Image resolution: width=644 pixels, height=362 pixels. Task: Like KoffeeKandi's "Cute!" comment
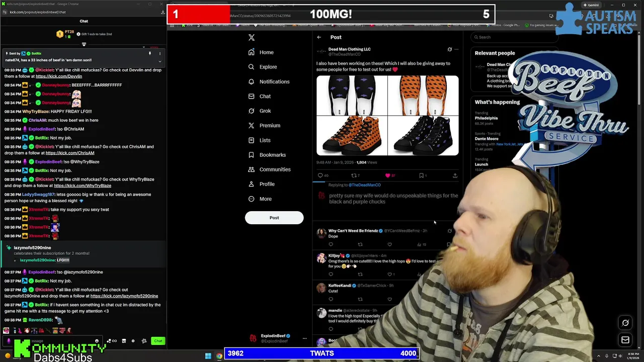tap(389, 299)
